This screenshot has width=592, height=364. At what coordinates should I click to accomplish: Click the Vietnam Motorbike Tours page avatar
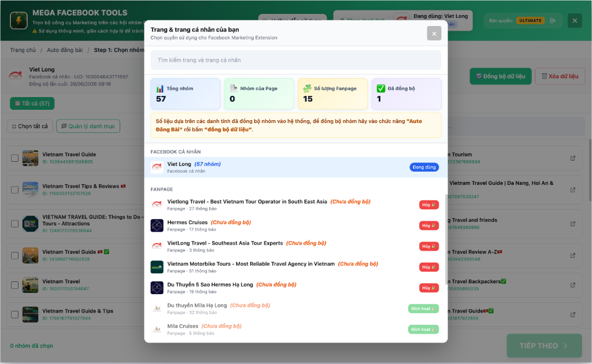[157, 267]
